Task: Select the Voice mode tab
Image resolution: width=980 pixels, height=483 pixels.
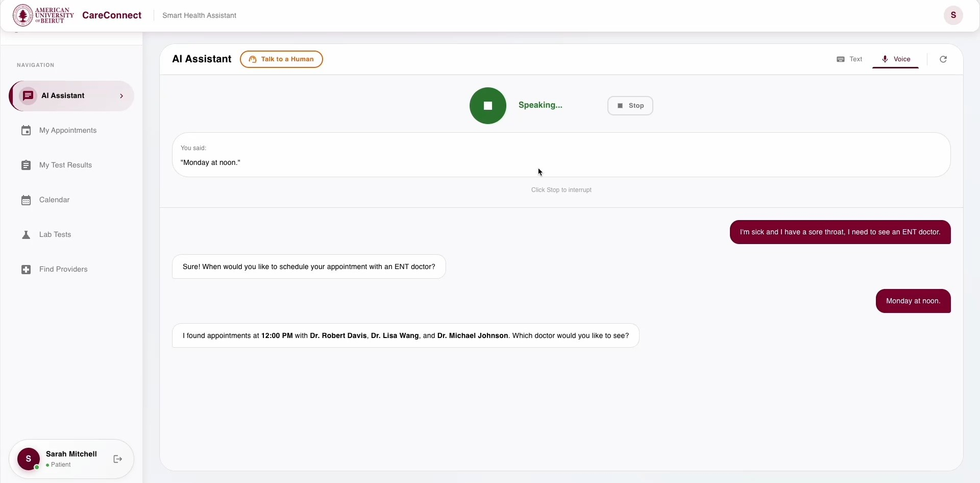Action: coord(896,59)
